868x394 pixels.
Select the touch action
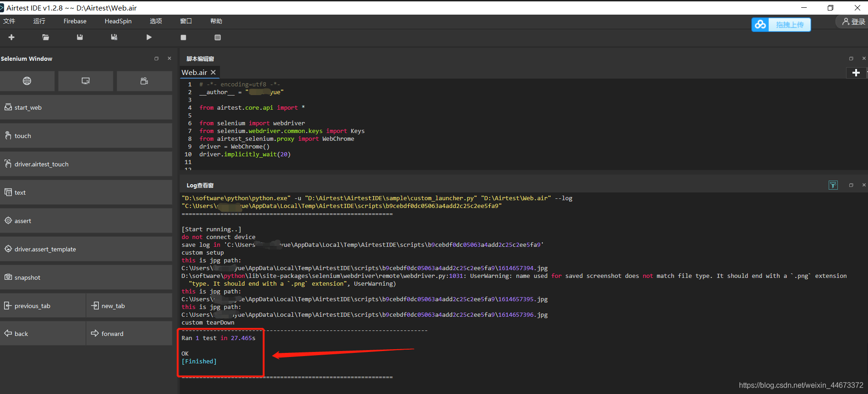tap(86, 136)
